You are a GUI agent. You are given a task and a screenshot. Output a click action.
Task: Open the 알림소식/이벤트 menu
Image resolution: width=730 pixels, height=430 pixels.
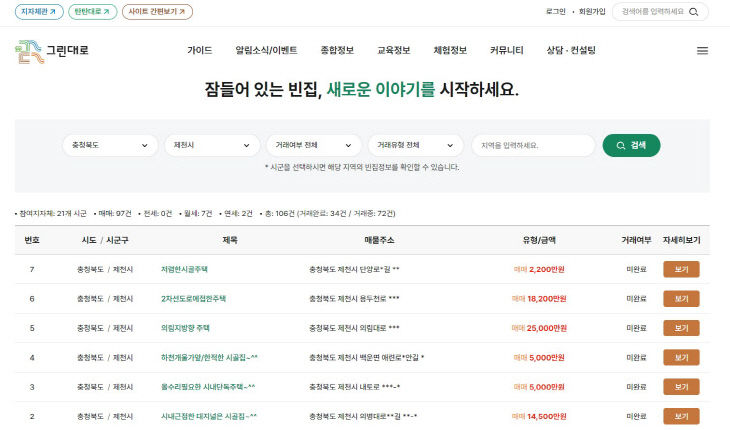266,50
